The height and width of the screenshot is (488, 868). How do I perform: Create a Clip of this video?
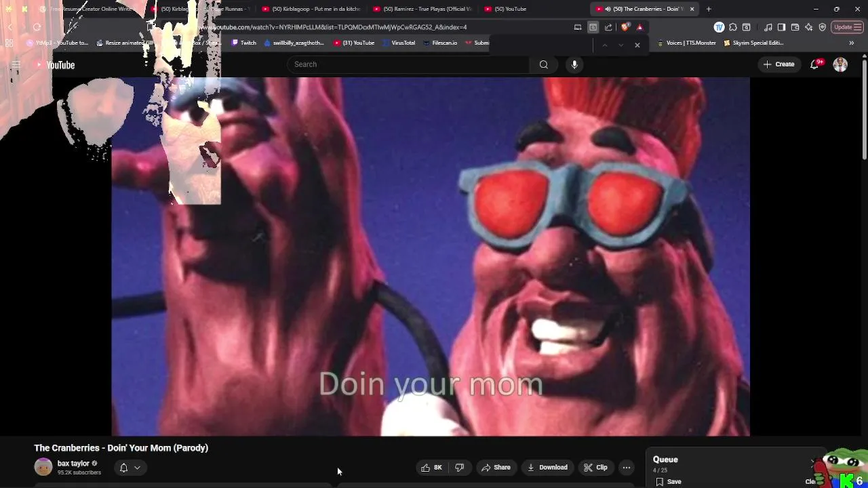tap(596, 467)
